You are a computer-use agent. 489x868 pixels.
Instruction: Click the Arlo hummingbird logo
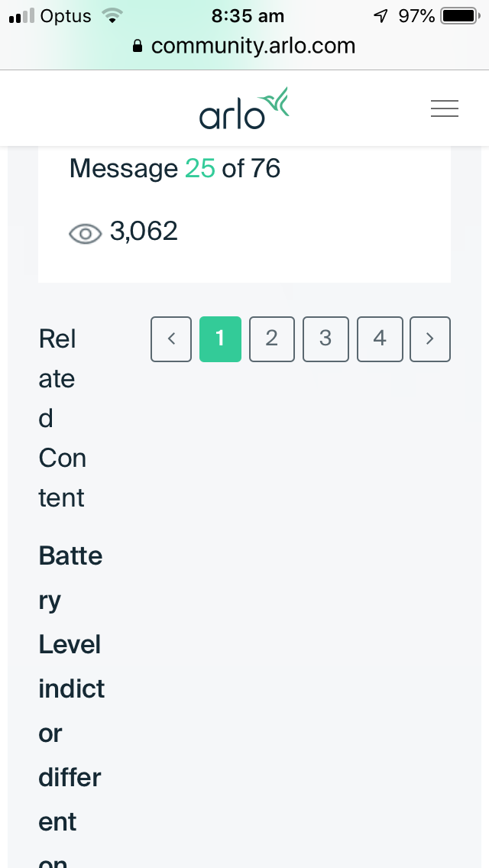(244, 107)
